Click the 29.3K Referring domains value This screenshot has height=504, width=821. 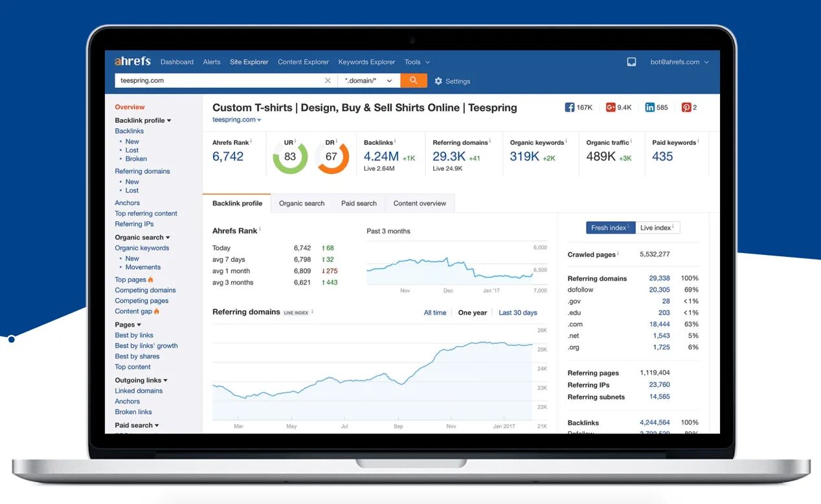[x=449, y=157]
